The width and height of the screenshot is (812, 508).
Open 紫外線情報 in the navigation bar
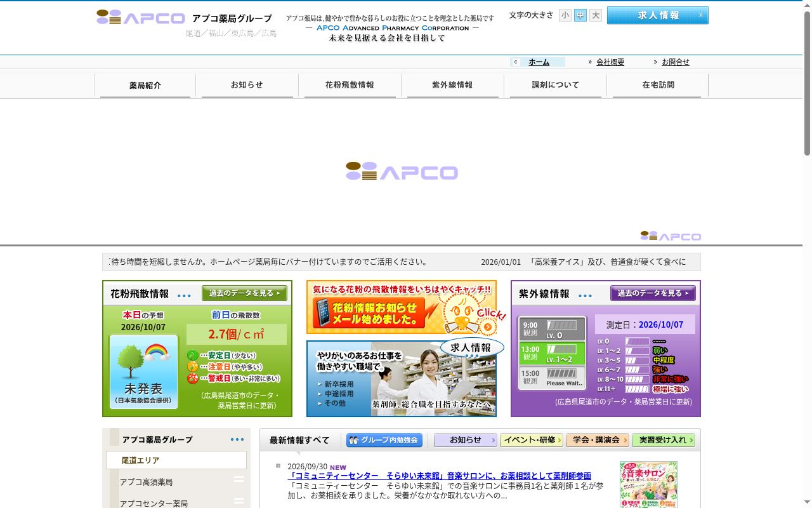[x=452, y=85]
